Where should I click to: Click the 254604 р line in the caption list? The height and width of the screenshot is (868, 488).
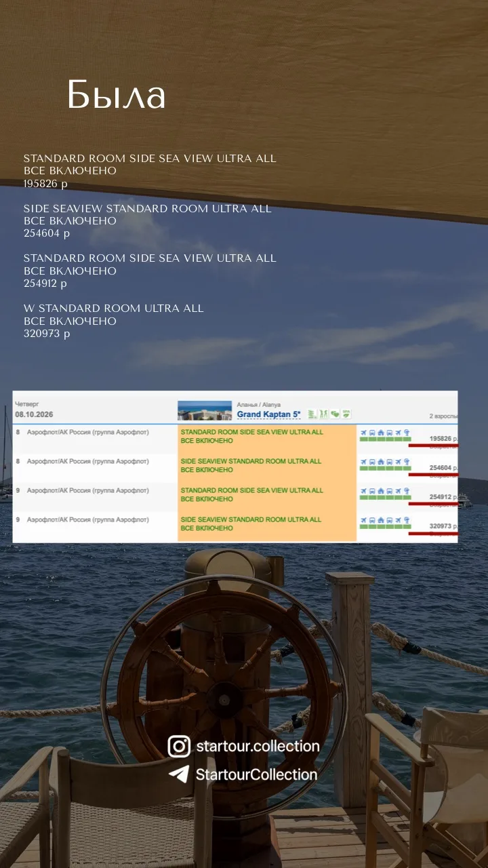tap(47, 233)
